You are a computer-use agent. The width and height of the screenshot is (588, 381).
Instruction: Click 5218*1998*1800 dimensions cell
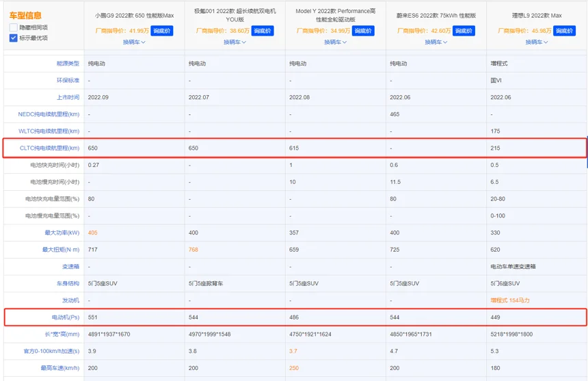[x=511, y=334]
